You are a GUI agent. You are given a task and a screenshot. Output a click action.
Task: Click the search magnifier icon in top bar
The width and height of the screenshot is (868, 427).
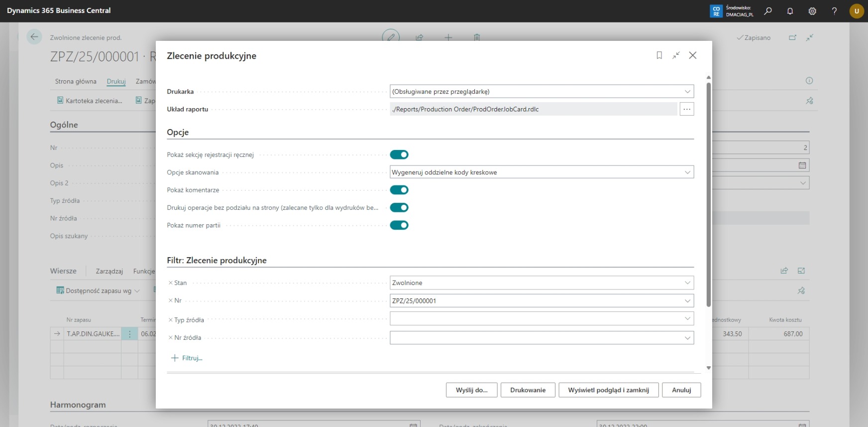[768, 10]
